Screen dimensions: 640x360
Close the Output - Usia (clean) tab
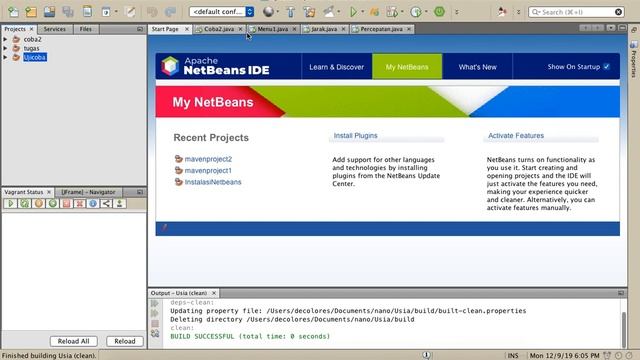[213, 293]
